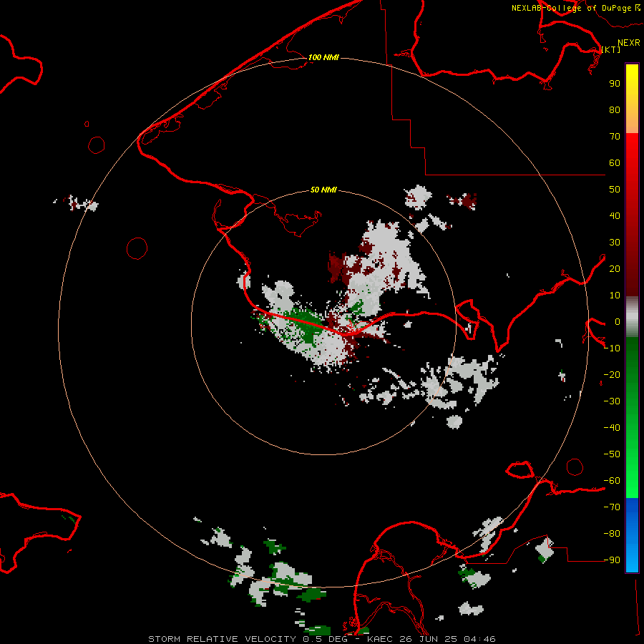This screenshot has width=644, height=644.
Task: Click the "04:46" timestamp in the caption
Action: click(x=479, y=639)
